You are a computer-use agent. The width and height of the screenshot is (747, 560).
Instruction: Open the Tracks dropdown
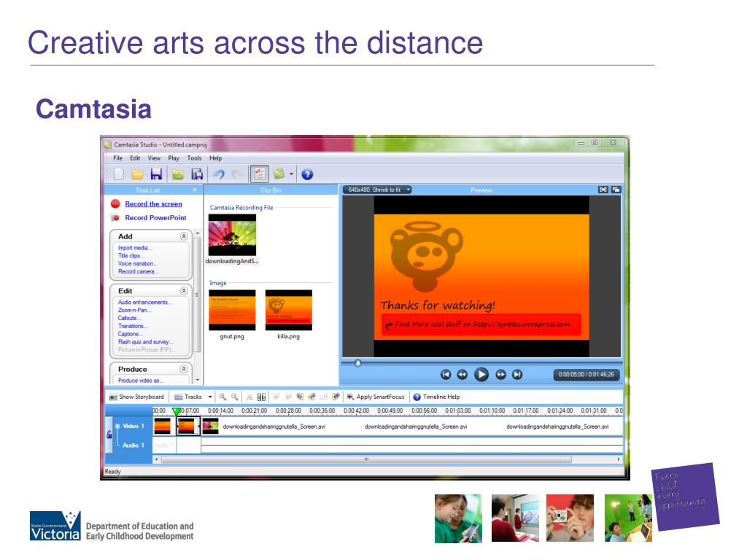pyautogui.click(x=193, y=397)
